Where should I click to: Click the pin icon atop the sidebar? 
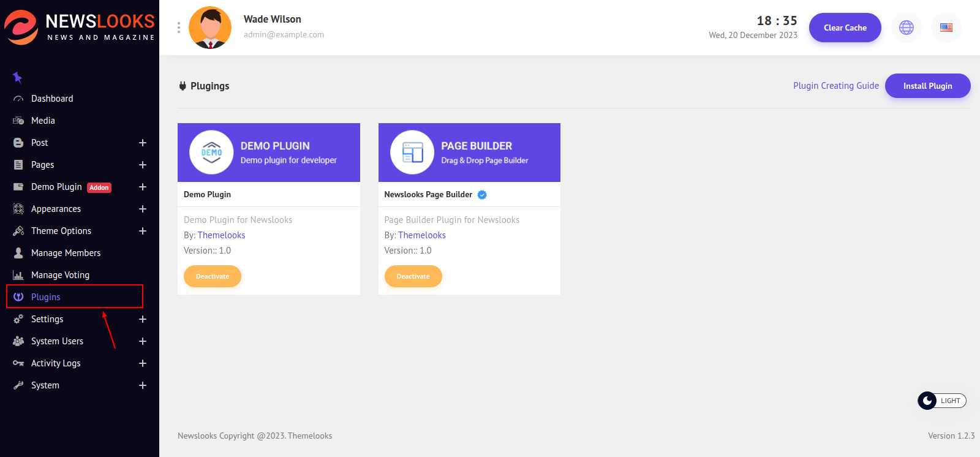click(x=17, y=77)
